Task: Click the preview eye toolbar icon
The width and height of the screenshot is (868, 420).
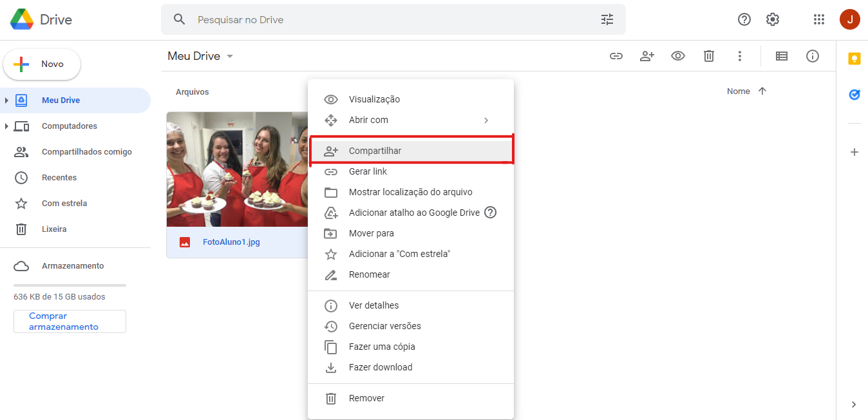Action: coord(678,56)
